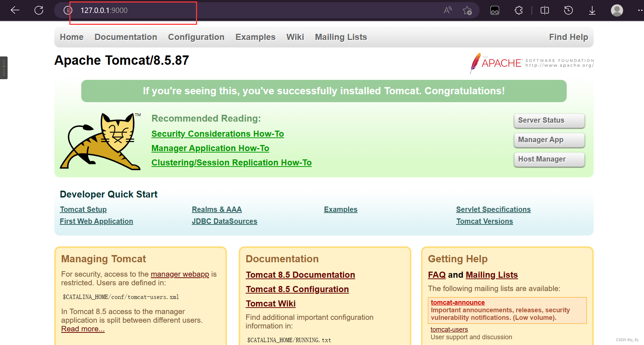This screenshot has width=644, height=345.
Task: Click the successfully installed Tomcat congratulations banner
Action: coord(324,91)
